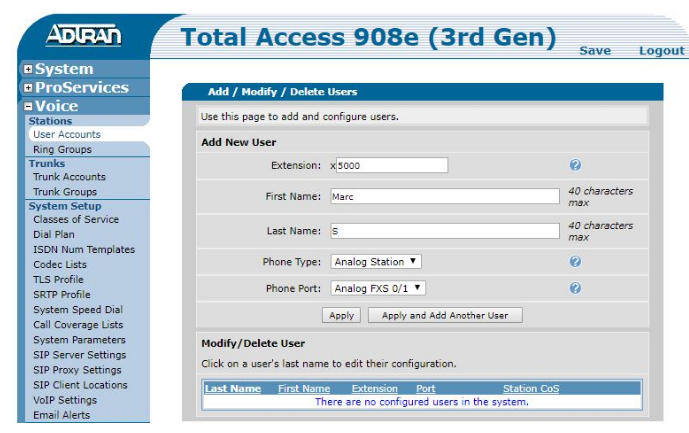Click the Apply button

[341, 315]
